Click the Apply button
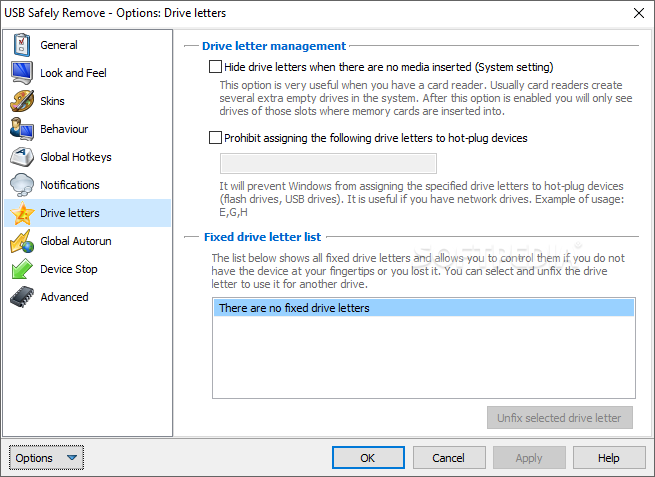The width and height of the screenshot is (655, 477). [x=529, y=458]
